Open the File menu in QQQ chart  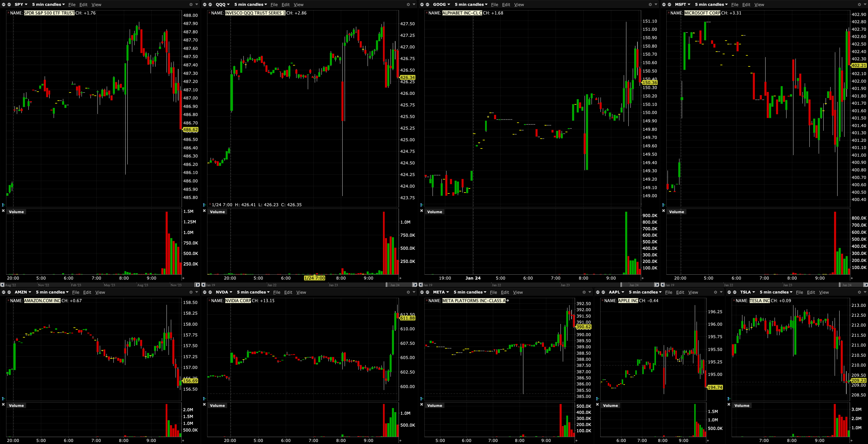[274, 4]
